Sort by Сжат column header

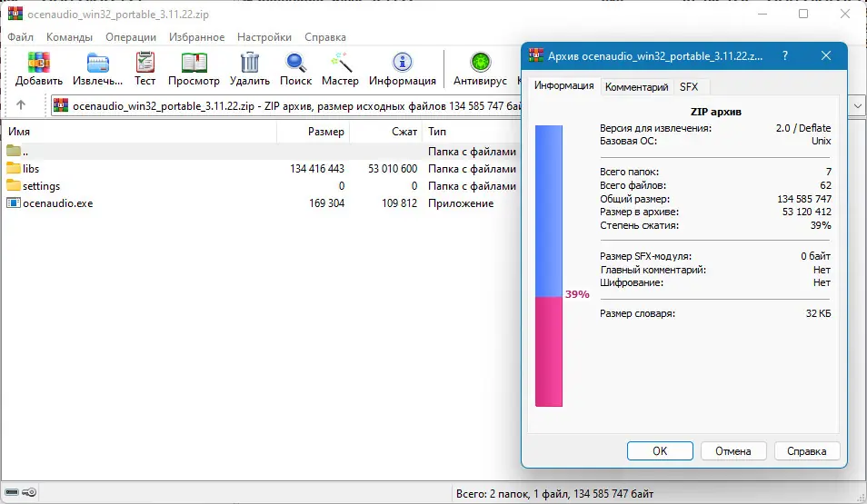tap(386, 132)
